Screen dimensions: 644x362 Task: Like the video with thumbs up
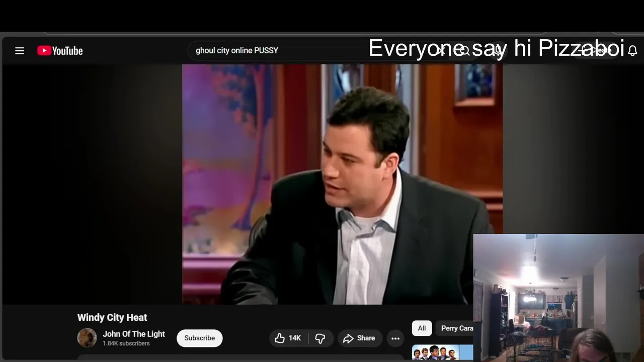[x=288, y=338]
